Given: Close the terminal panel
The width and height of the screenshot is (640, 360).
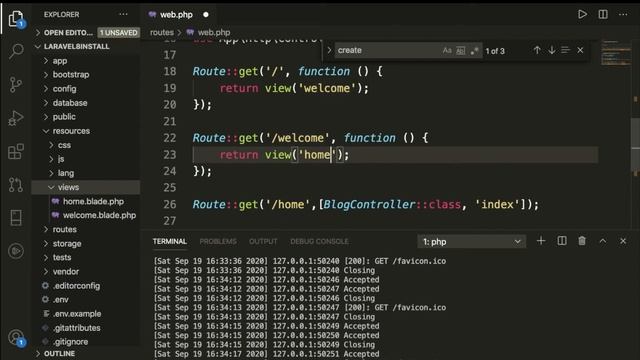Looking at the screenshot, I should 623,241.
